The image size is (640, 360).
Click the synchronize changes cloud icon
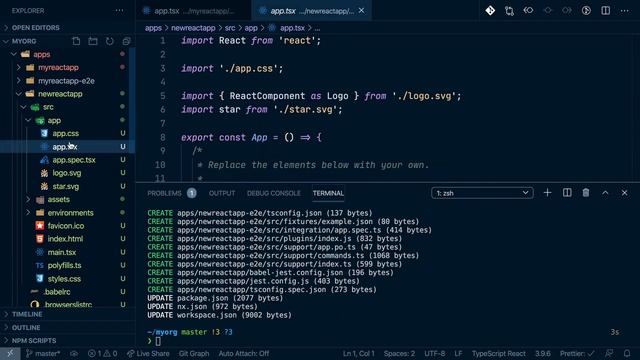[74, 353]
